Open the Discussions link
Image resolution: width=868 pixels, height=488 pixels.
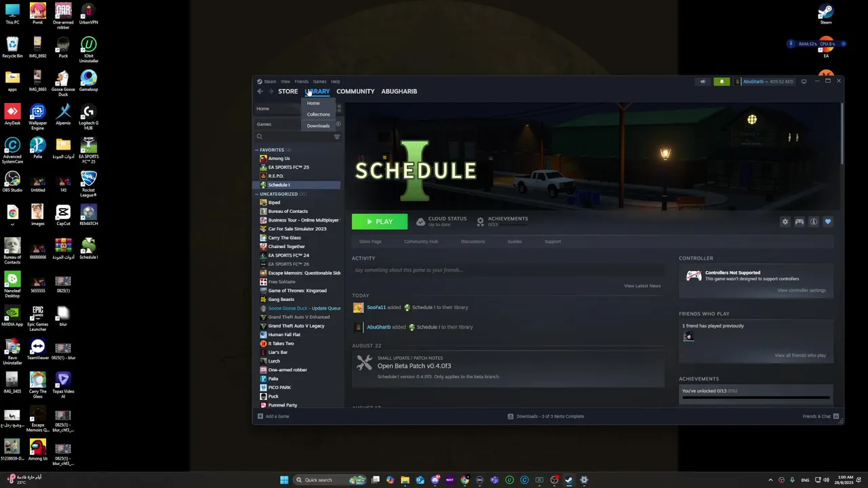point(473,241)
